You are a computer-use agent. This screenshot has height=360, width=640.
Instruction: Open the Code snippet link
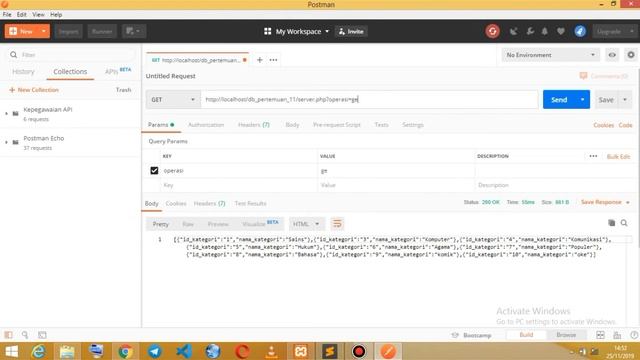click(625, 125)
